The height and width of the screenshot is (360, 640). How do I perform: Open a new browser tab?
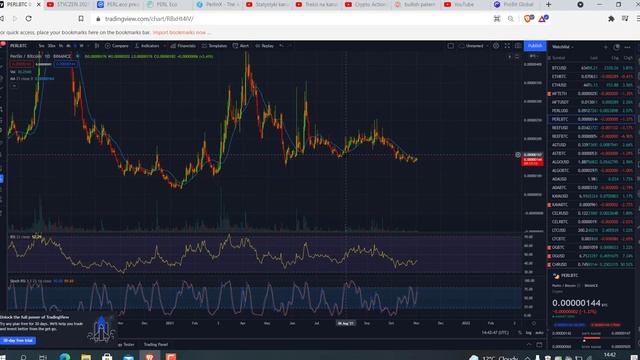click(549, 4)
